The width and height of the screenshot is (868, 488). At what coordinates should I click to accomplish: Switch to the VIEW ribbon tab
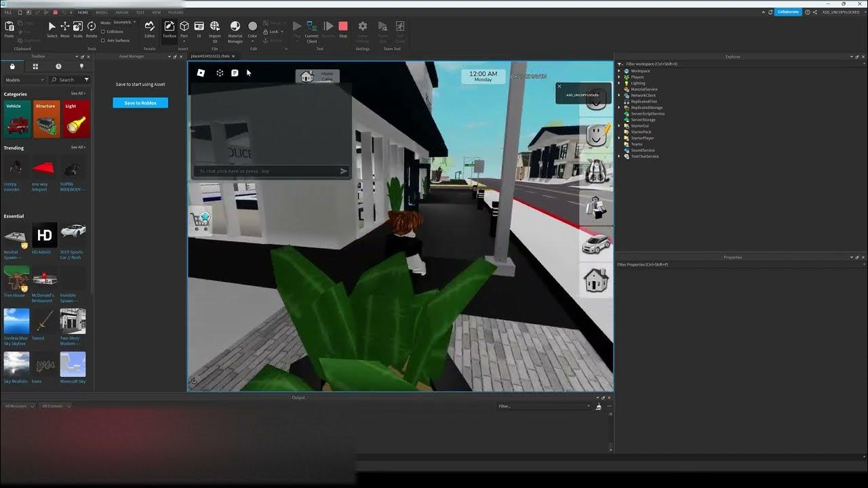click(157, 12)
